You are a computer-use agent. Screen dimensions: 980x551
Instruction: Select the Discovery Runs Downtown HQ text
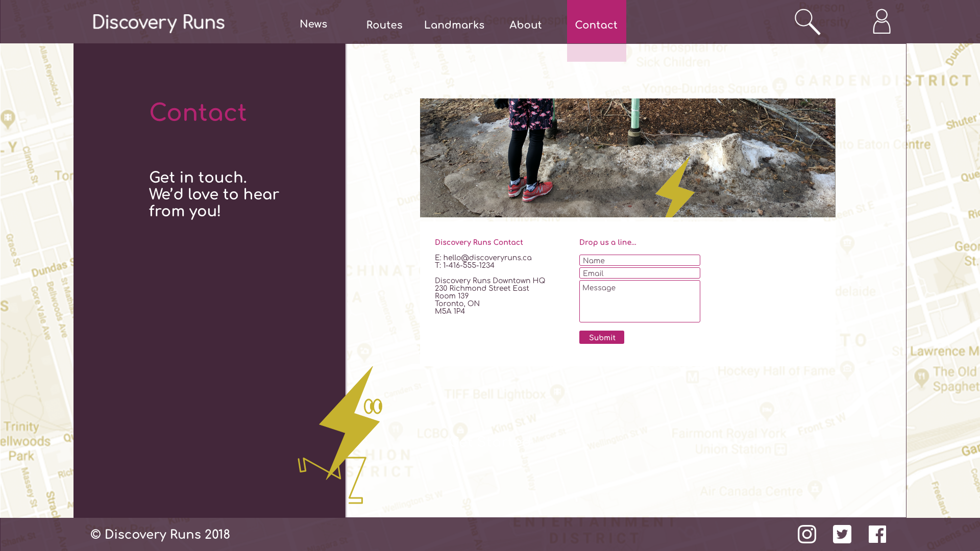click(x=490, y=281)
